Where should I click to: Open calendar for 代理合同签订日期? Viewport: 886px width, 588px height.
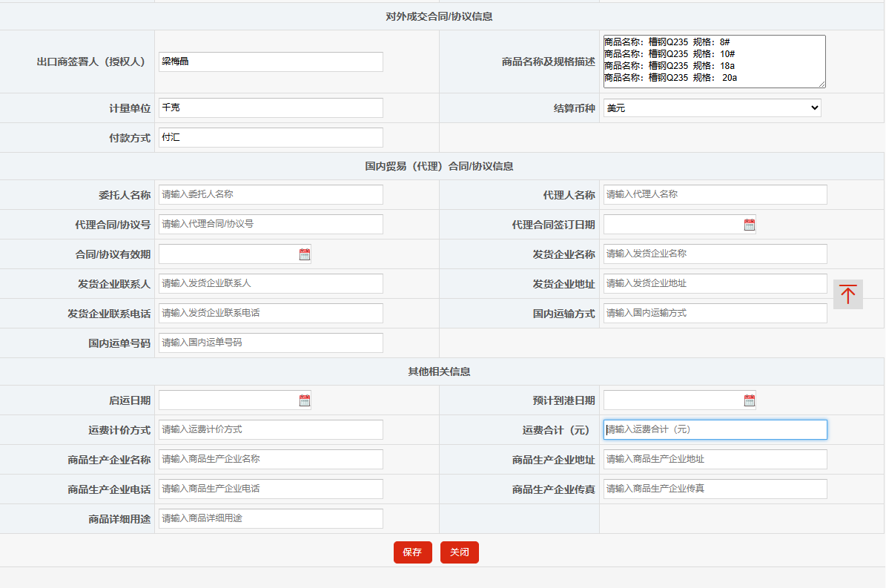749,225
